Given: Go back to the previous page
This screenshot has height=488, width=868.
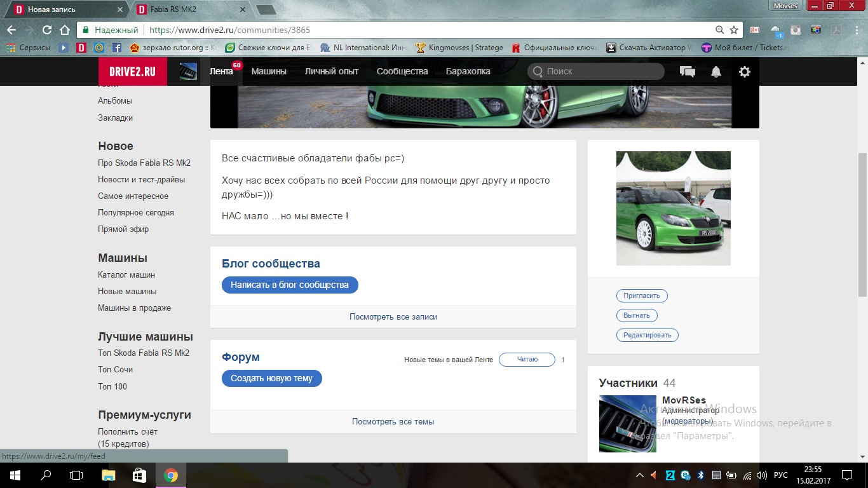Looking at the screenshot, I should (x=11, y=30).
